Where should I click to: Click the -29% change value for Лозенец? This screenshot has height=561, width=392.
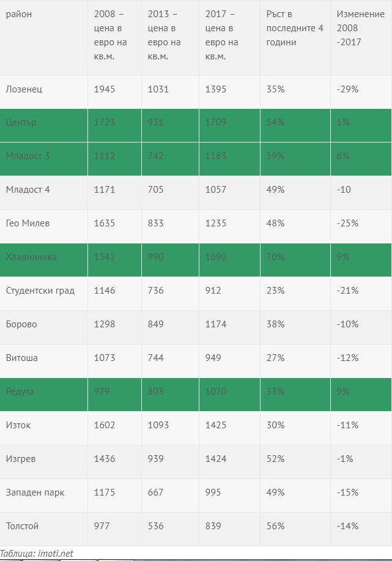point(347,89)
